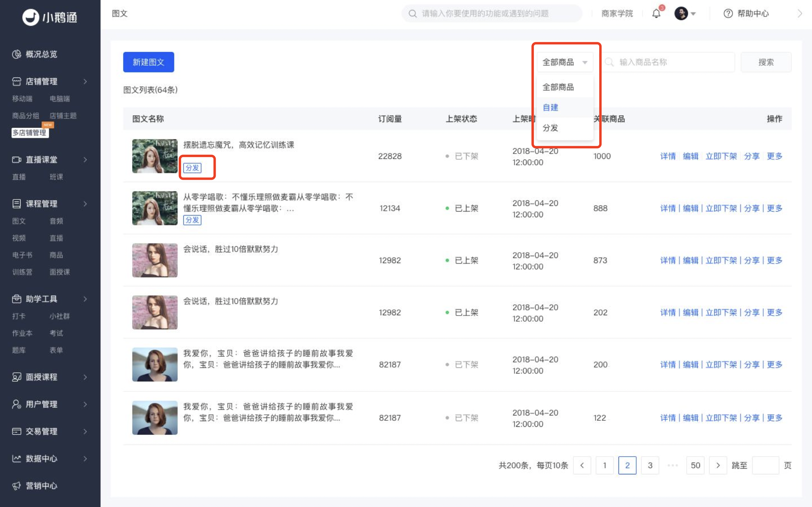
Task: Open 音频 under 课程管理
Action: (56, 221)
